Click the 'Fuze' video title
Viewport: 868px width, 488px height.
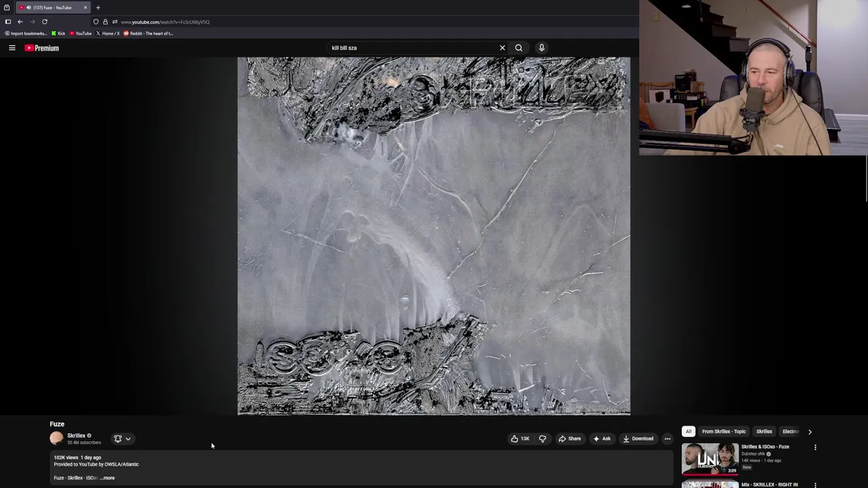click(x=57, y=424)
